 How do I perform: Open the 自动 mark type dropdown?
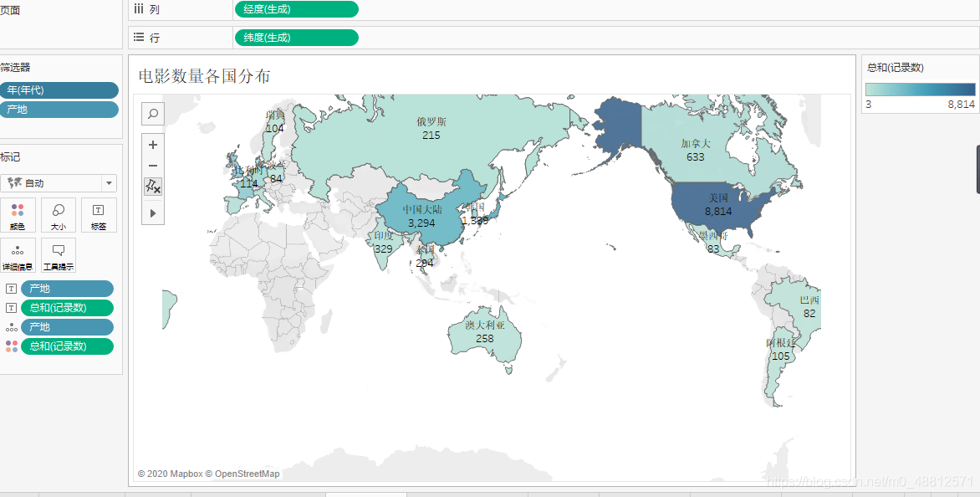coord(59,183)
